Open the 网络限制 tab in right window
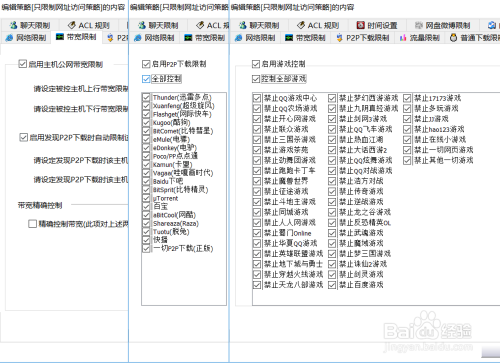This screenshot has width=500, height=364. 255,38
